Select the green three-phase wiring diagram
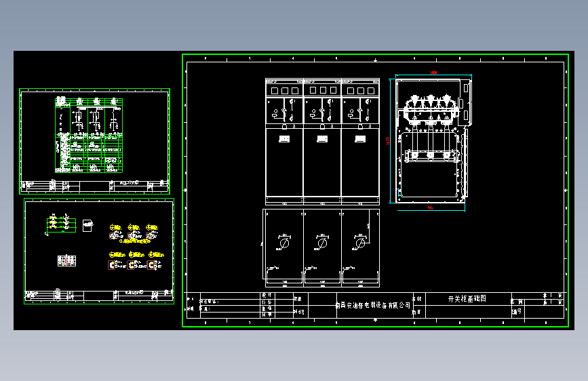 point(61,224)
